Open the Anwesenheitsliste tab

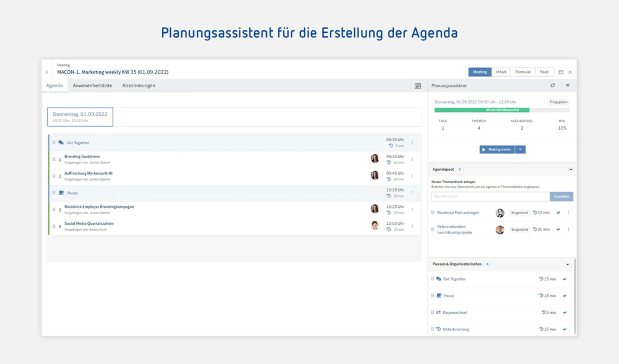coord(92,85)
